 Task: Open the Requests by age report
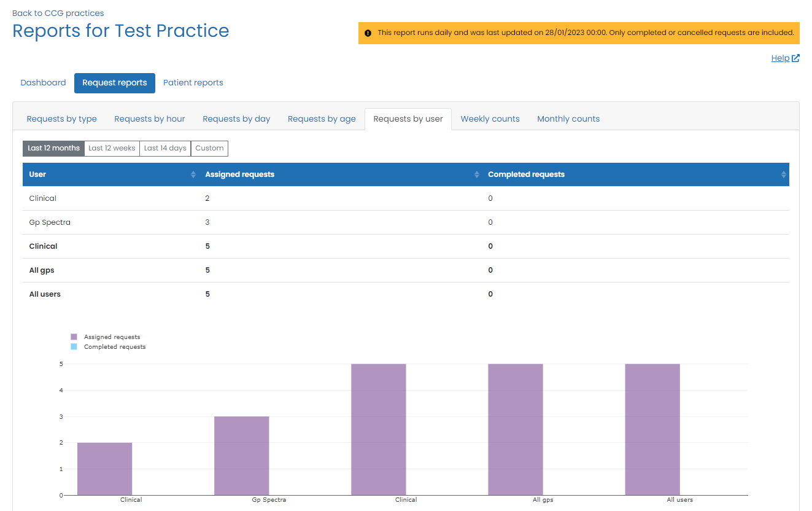click(322, 119)
